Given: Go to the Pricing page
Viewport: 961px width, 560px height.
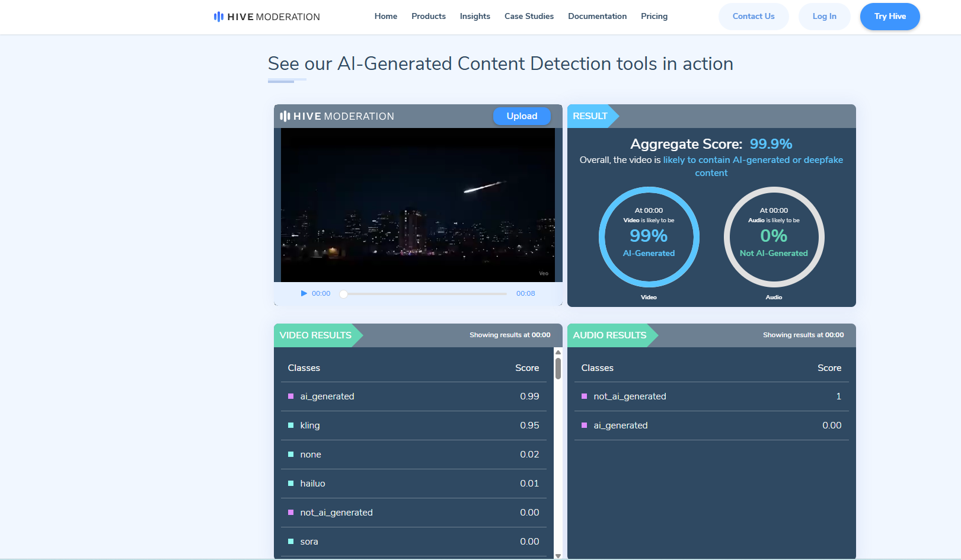Looking at the screenshot, I should (654, 17).
